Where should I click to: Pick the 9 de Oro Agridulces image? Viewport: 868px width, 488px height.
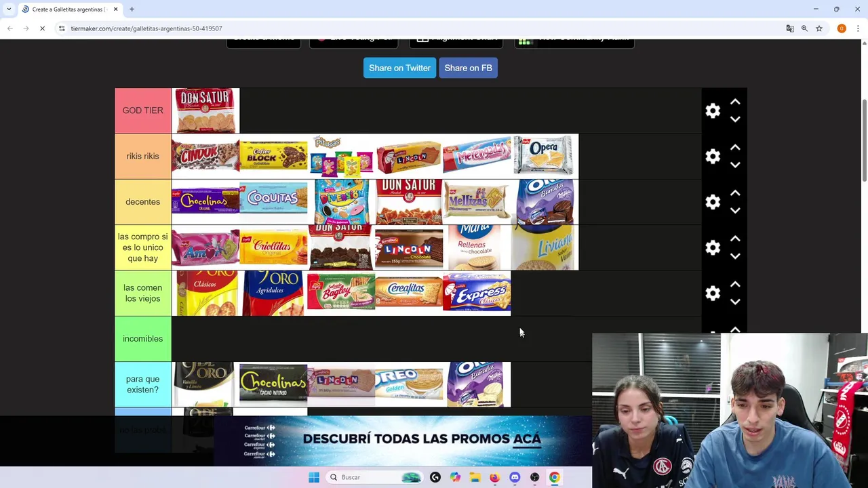tap(273, 293)
